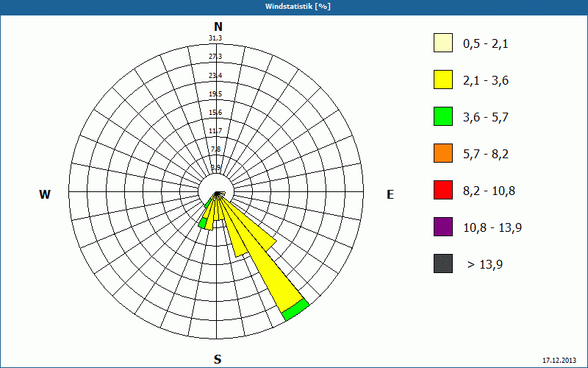Image resolution: width=588 pixels, height=368 pixels.
Task: Click the legend label '10,8 - 13,9'
Action: click(x=492, y=228)
